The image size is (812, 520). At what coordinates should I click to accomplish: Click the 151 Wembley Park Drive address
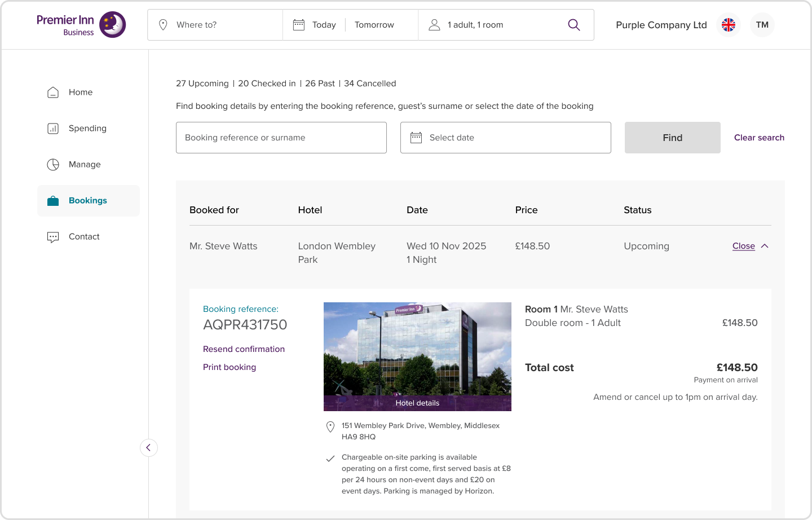[421, 431]
